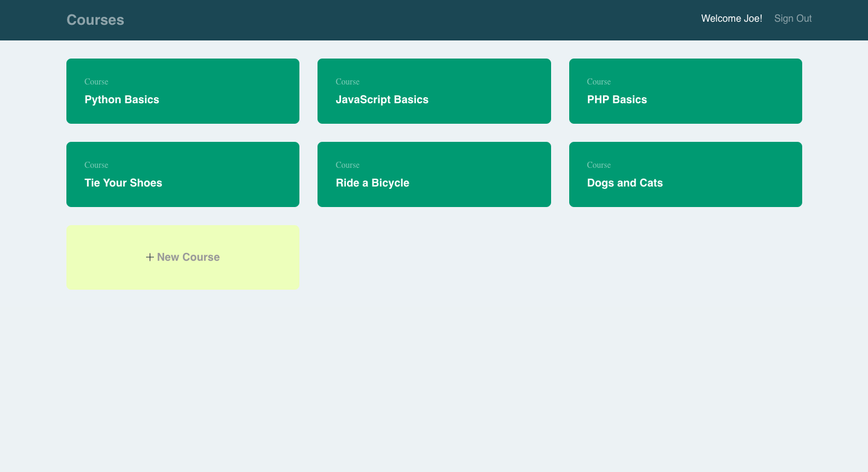Click the Course label on Dogs and Cats card
This screenshot has height=472, width=868.
point(599,165)
